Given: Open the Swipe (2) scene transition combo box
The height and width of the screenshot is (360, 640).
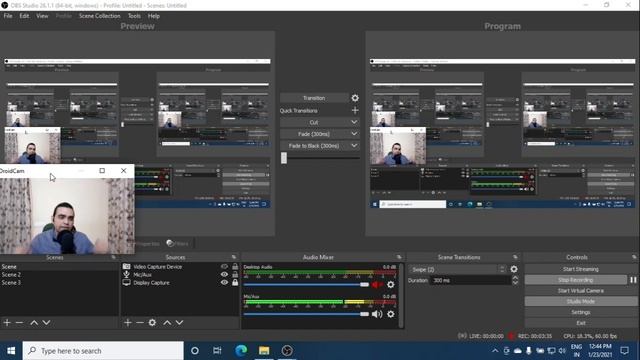Looking at the screenshot, I should coord(457,269).
